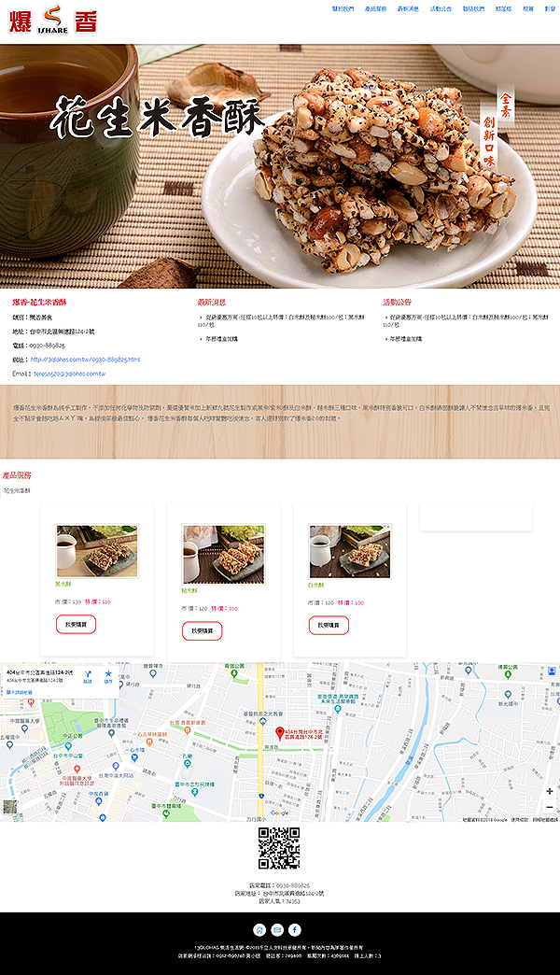Click the 爆香 ISHARE logo

[x=53, y=20]
